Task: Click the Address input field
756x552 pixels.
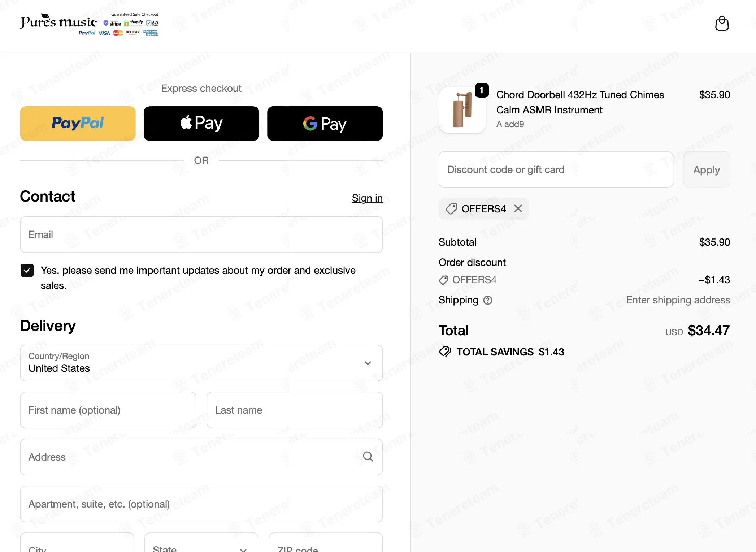Action: [201, 457]
